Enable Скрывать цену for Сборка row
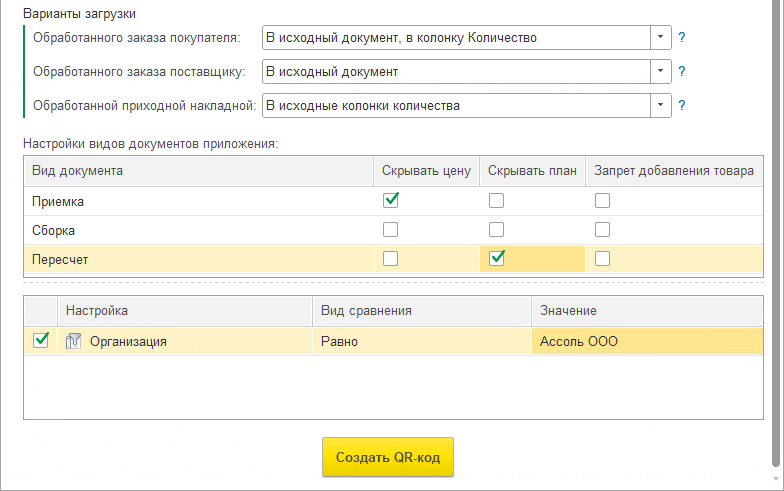Viewport: 784px width, 491px height. (x=391, y=229)
